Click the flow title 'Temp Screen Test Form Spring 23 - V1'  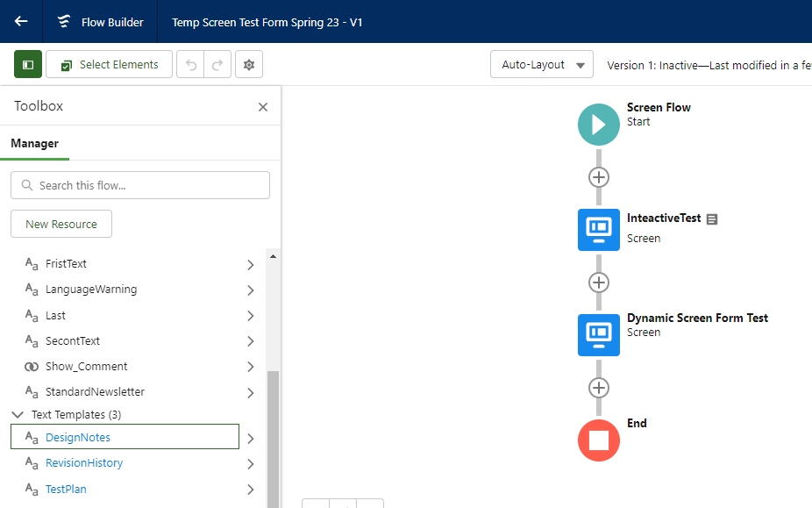pyautogui.click(x=267, y=22)
